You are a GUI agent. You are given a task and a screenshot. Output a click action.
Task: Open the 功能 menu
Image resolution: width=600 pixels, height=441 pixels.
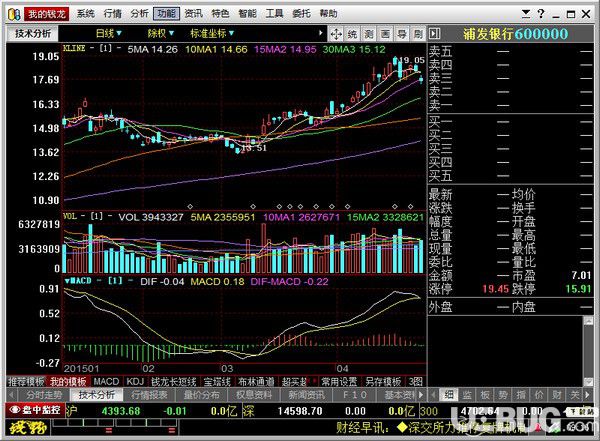coord(166,14)
